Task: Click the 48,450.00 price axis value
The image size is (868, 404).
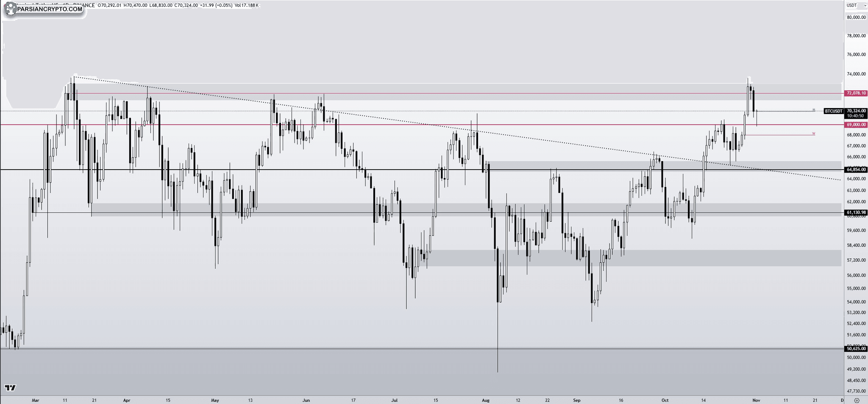Action: [x=856, y=381]
